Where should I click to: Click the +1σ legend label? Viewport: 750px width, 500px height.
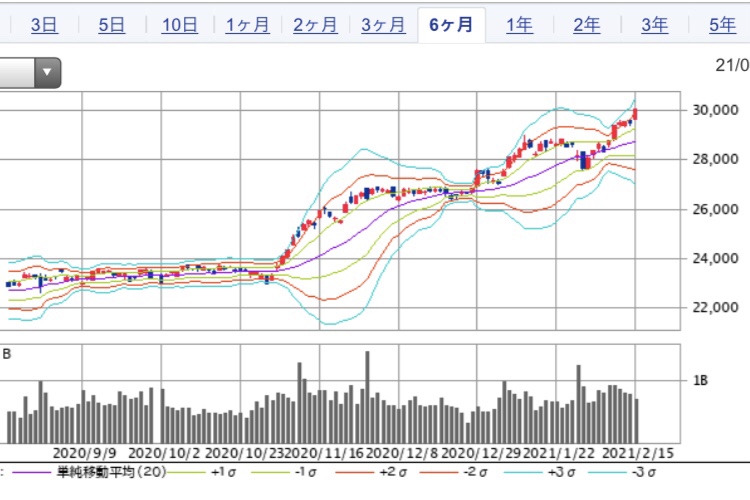tap(223, 472)
